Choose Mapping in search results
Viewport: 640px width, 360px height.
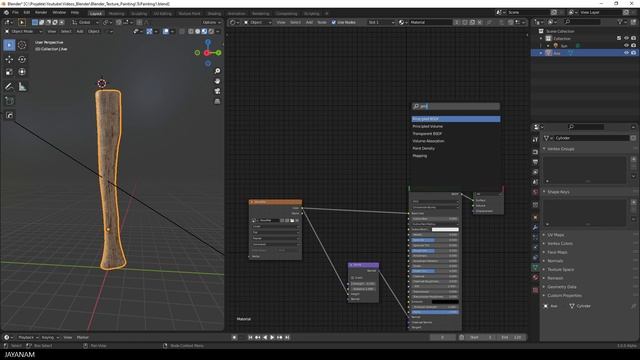[456, 156]
